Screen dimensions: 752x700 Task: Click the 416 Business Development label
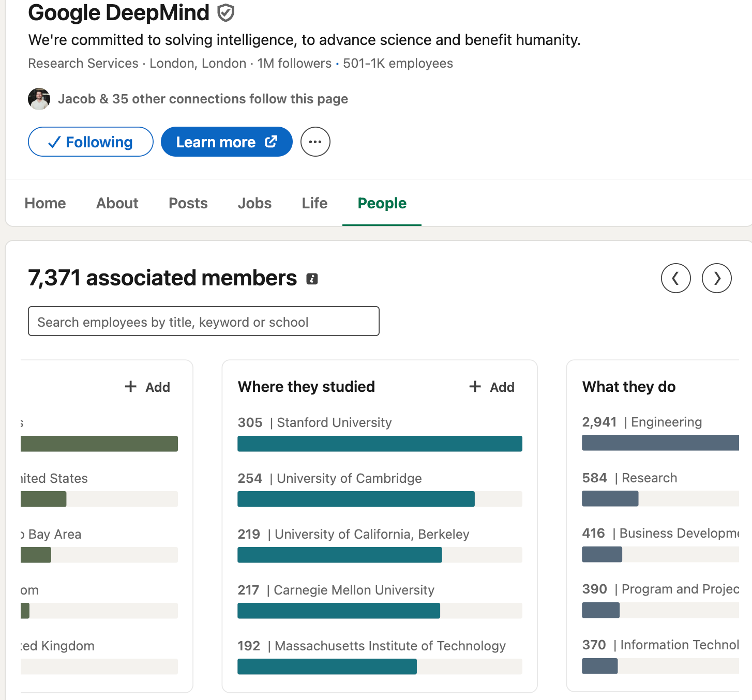click(660, 533)
